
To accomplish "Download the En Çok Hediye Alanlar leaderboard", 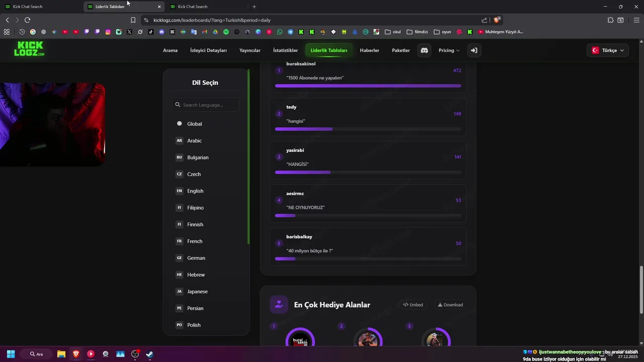I will pyautogui.click(x=450, y=305).
